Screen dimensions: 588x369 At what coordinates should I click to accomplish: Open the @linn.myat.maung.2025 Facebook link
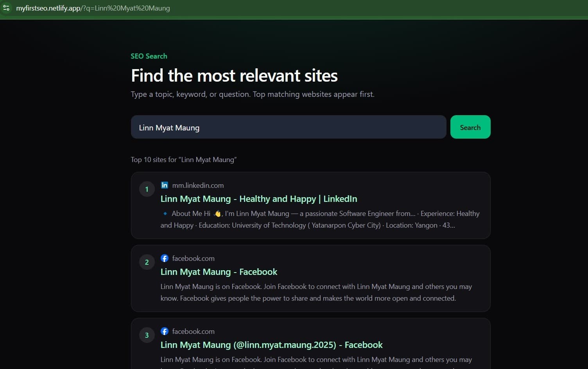pyautogui.click(x=271, y=345)
